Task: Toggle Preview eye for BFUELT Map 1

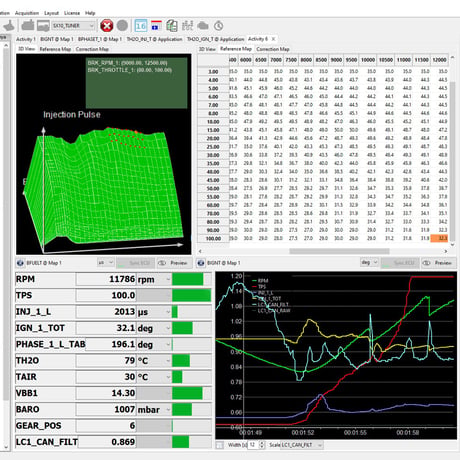Action: coord(162,263)
